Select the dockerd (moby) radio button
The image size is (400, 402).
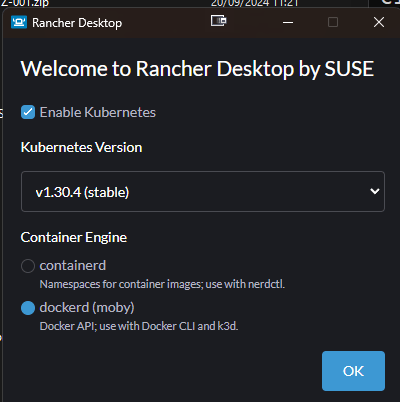pos(28,308)
